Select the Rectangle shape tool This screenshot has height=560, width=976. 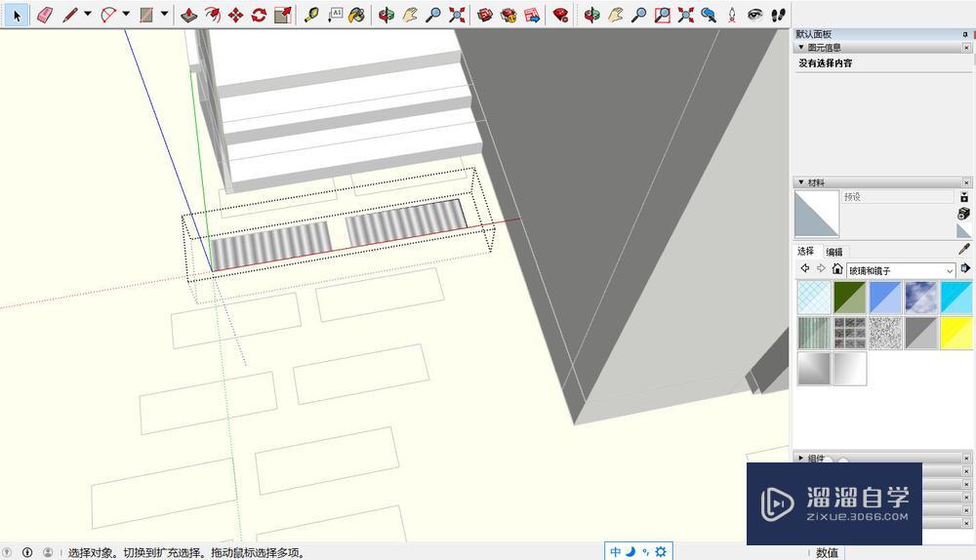click(x=146, y=15)
